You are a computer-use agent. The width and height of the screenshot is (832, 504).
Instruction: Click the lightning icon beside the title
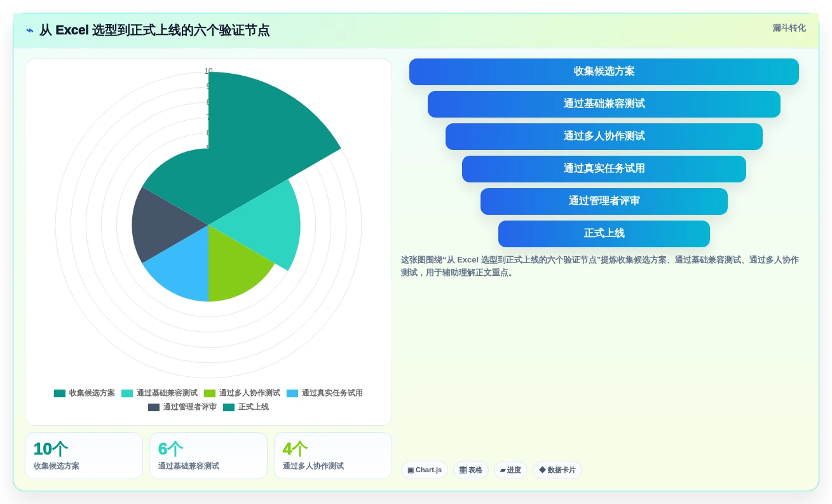(x=30, y=31)
